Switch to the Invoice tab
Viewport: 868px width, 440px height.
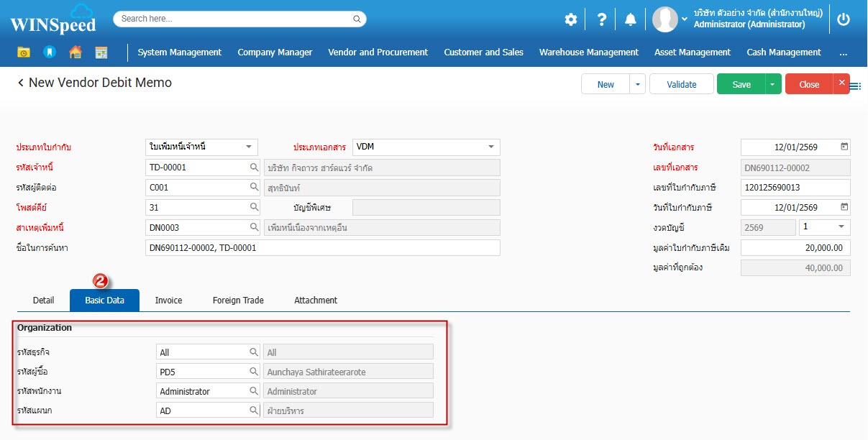pyautogui.click(x=168, y=300)
